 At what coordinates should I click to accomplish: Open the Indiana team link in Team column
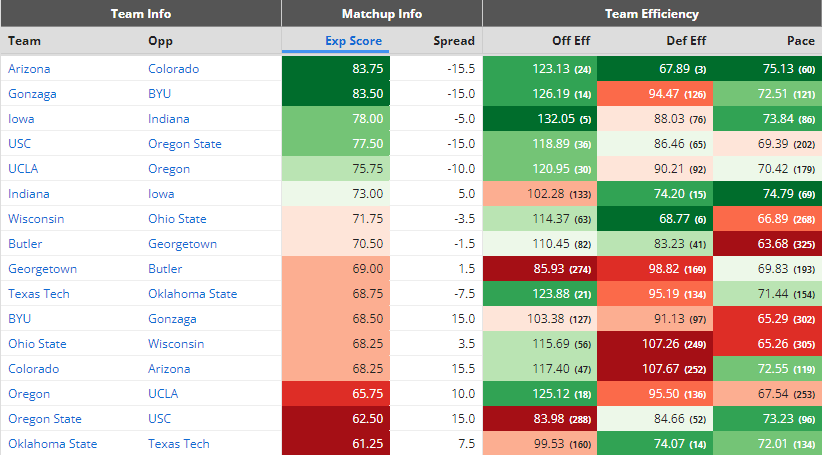point(29,193)
